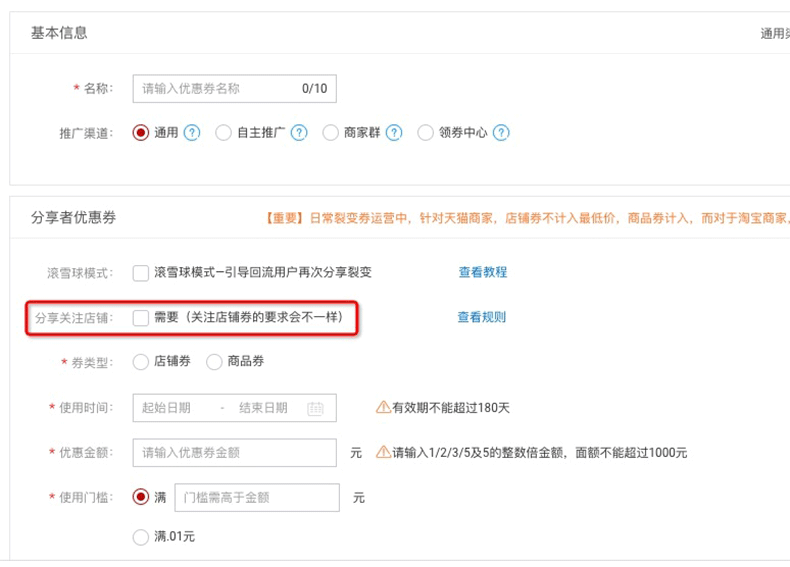This screenshot has height=567, width=790.
Task: Click calendar icon in 使用时间 field
Action: [x=315, y=408]
